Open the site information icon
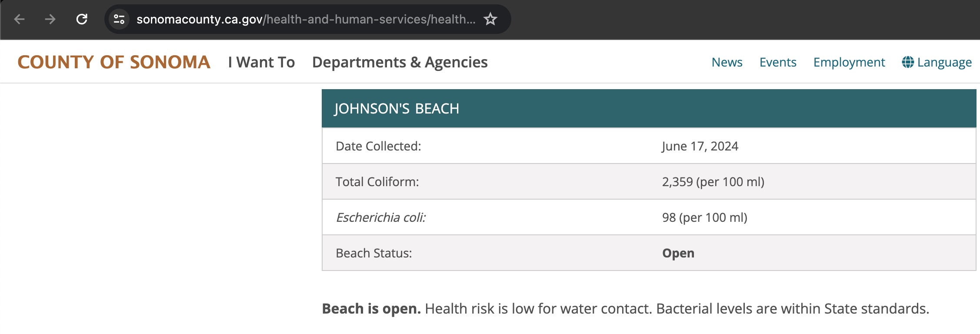The image size is (980, 334). pos(119,19)
